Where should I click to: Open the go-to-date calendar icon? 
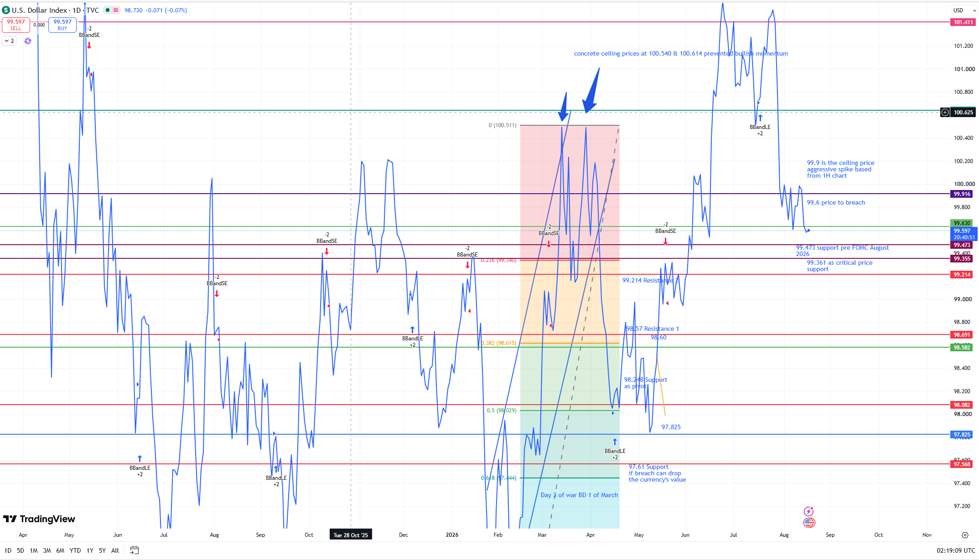coord(134,550)
